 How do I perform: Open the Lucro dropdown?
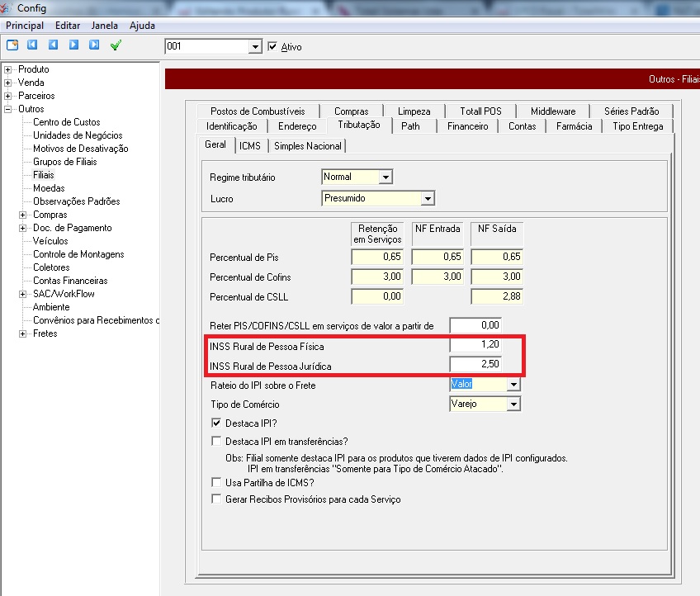(428, 198)
